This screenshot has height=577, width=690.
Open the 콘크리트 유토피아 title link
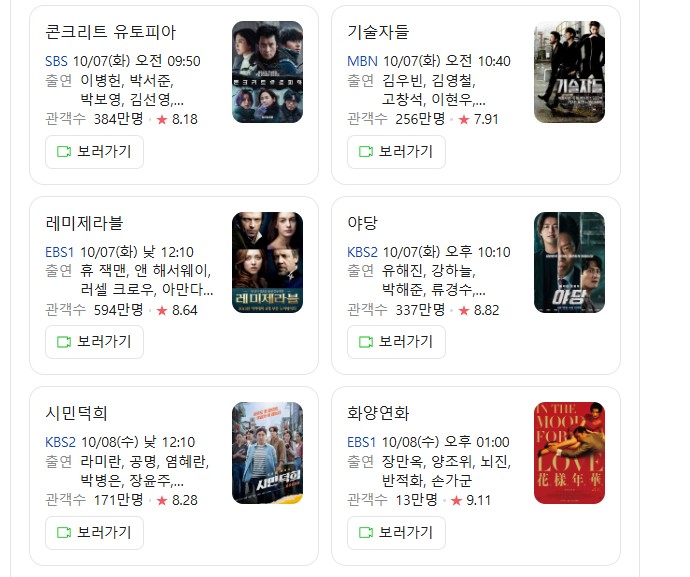click(110, 32)
